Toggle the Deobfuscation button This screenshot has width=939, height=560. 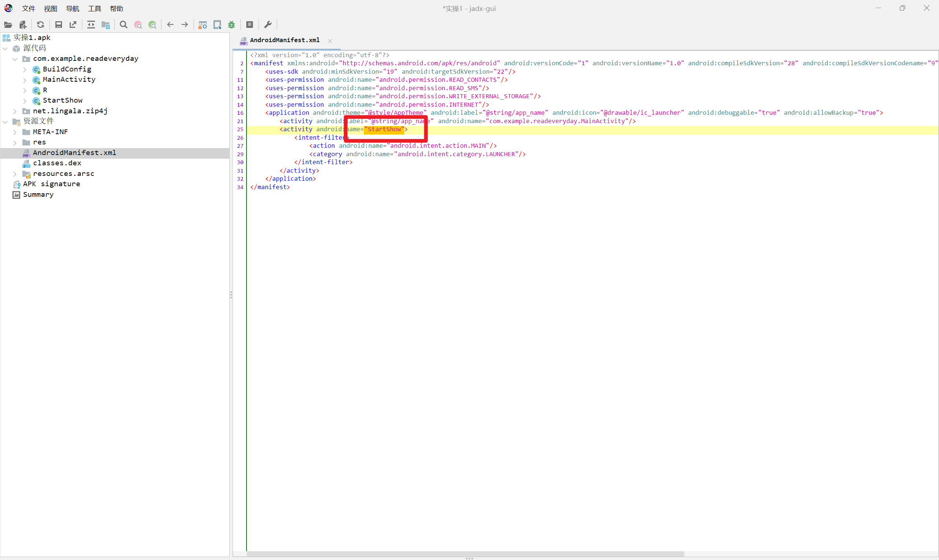203,25
